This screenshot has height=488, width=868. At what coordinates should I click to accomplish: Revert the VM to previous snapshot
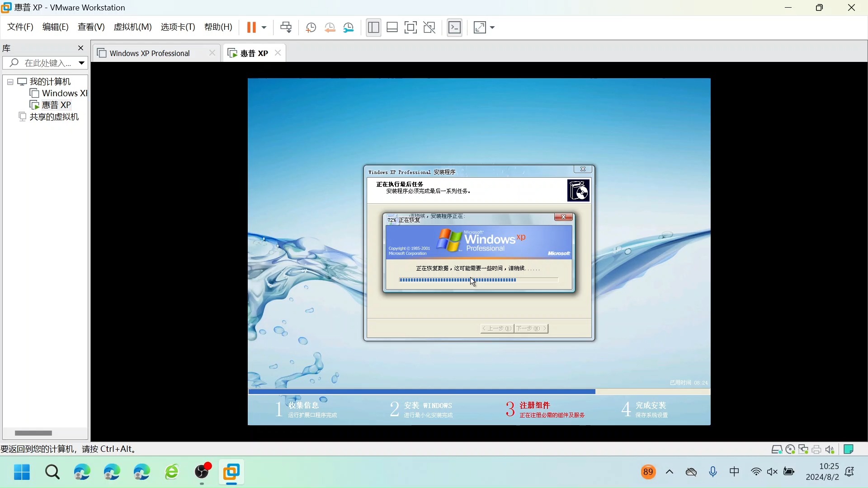(x=330, y=28)
